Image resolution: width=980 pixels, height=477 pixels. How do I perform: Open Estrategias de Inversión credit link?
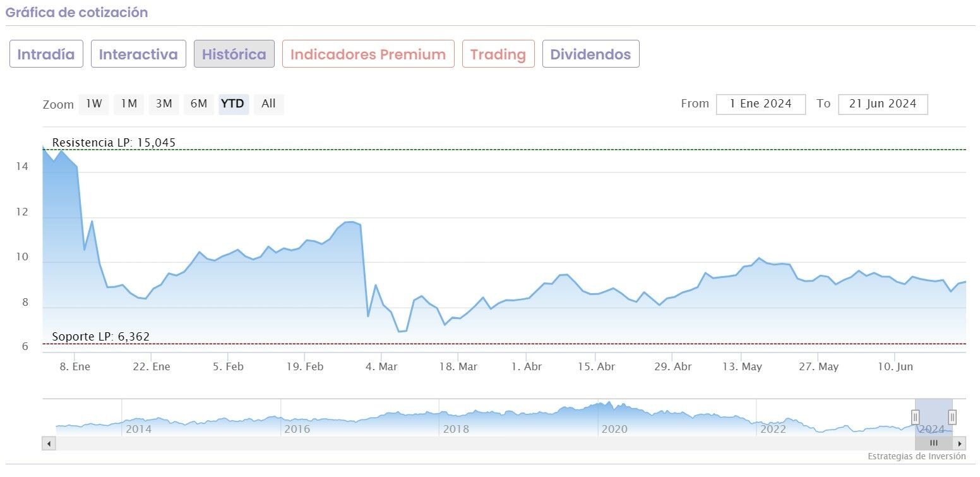916,456
